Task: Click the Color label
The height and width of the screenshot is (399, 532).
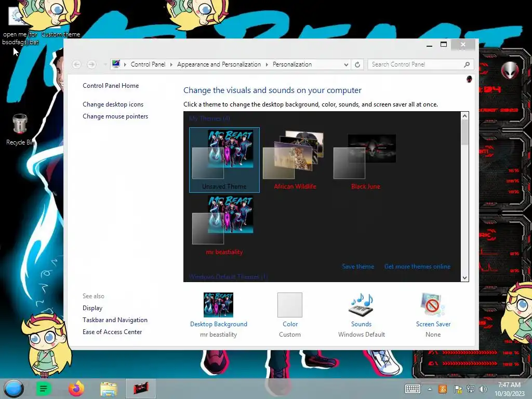Action: (290, 324)
